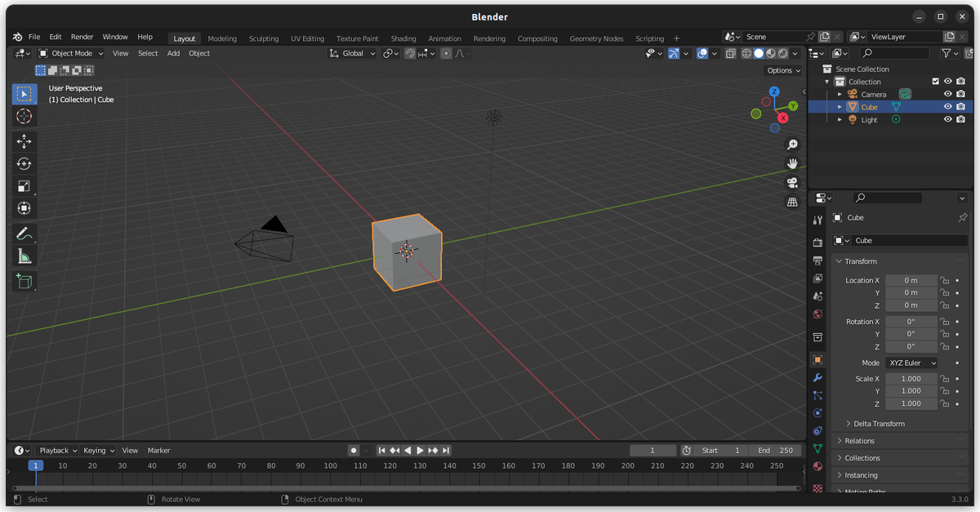Click the Scale X value field

911,379
